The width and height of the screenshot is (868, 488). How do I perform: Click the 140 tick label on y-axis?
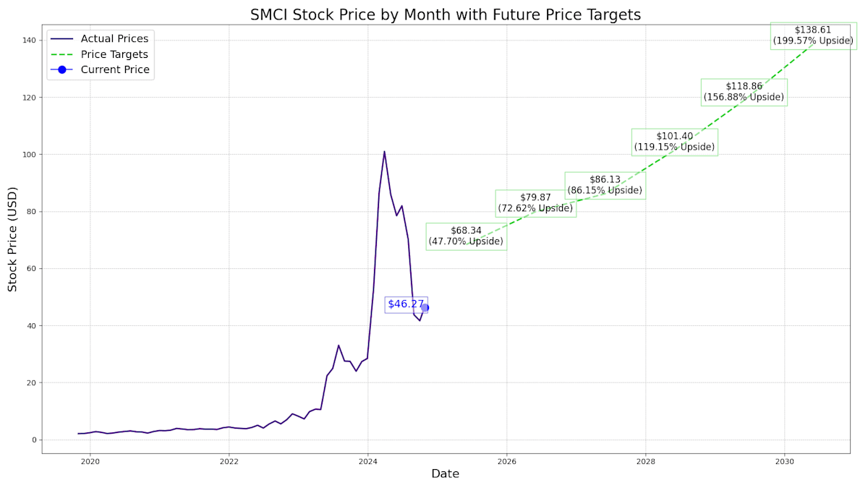pos(27,40)
